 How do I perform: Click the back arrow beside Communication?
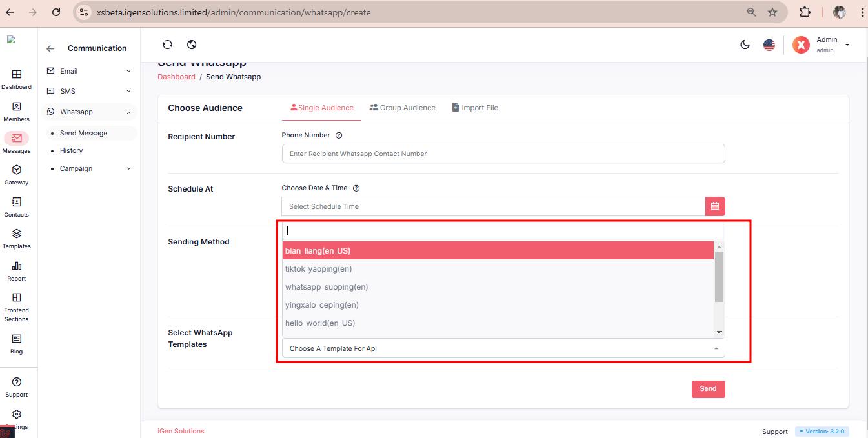coord(50,48)
